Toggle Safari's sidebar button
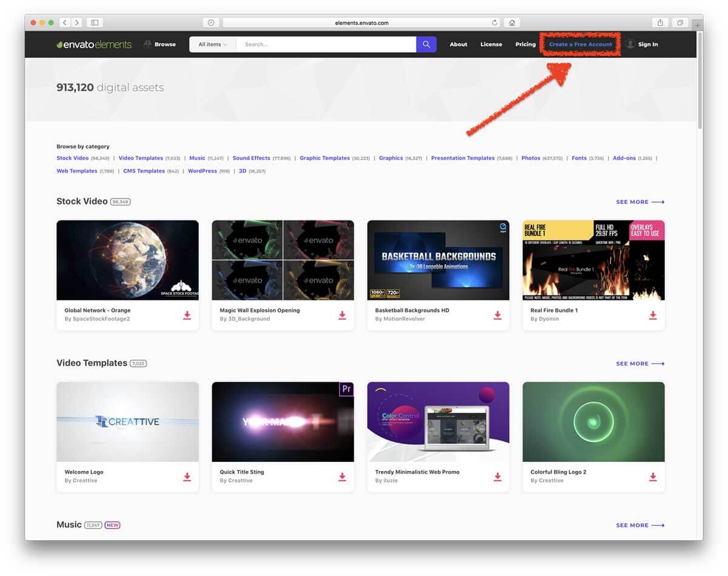Screen dimensions: 728x576 [x=94, y=22]
